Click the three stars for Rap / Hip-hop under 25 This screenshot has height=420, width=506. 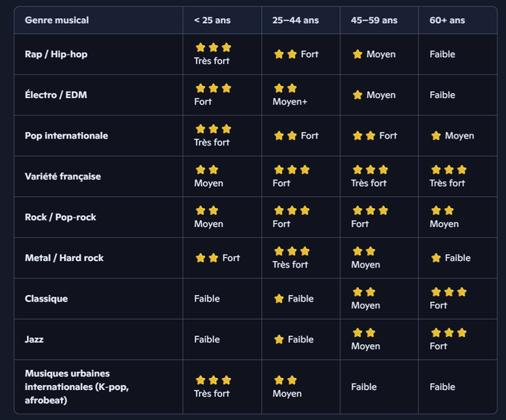point(213,47)
